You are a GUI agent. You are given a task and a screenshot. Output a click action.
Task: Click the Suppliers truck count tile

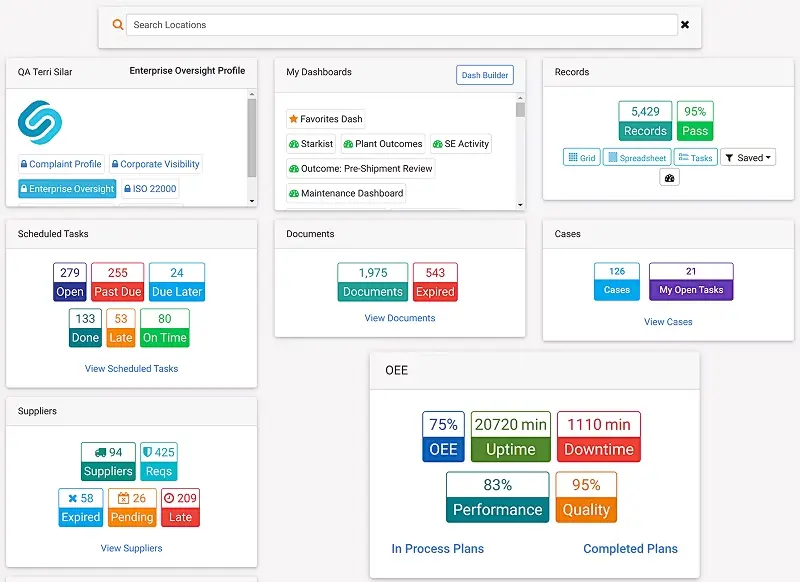click(108, 462)
